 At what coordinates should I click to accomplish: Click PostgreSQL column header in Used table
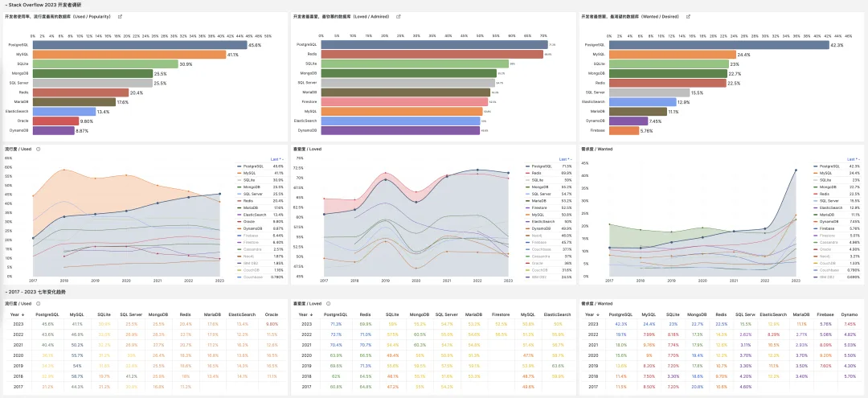(47, 314)
